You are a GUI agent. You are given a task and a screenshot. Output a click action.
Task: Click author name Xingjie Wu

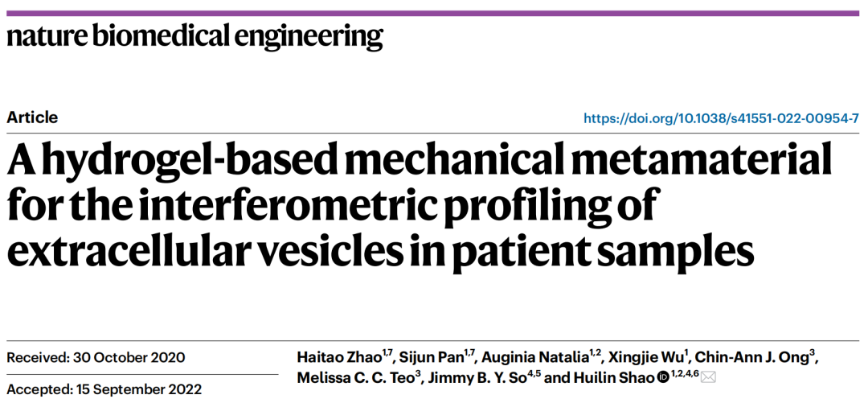tap(645, 357)
